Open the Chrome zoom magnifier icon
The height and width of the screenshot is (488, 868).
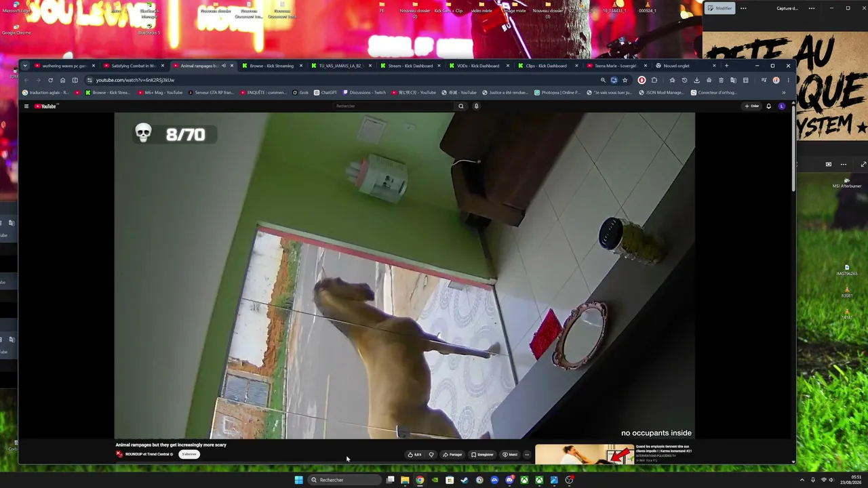point(603,80)
